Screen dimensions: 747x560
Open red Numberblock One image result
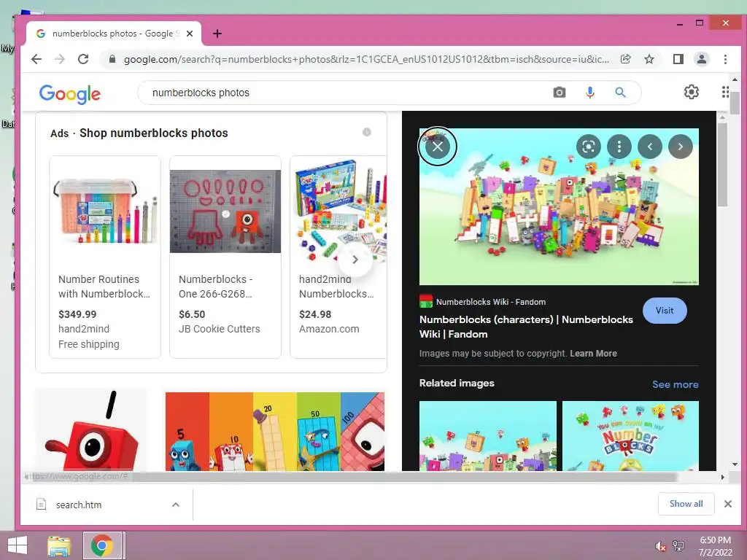coord(91,431)
